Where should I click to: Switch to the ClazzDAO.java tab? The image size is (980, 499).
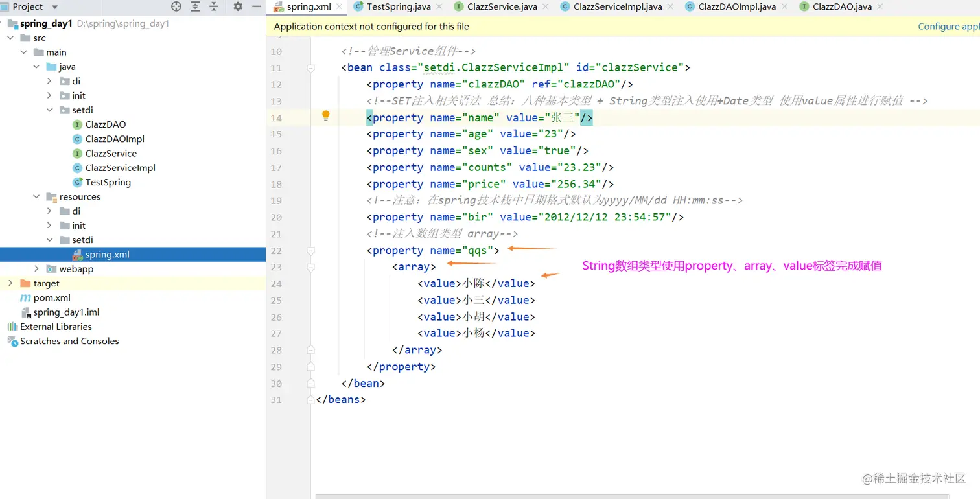(842, 6)
